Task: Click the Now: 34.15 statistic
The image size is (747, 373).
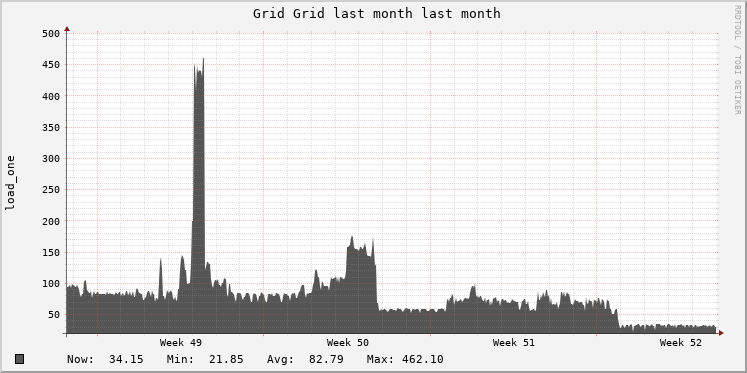Action: 105,359
